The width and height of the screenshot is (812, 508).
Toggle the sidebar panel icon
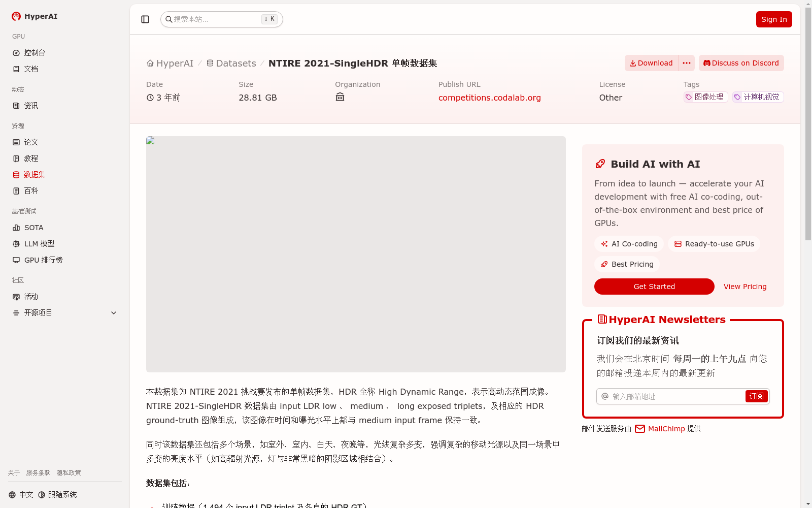pyautogui.click(x=145, y=19)
